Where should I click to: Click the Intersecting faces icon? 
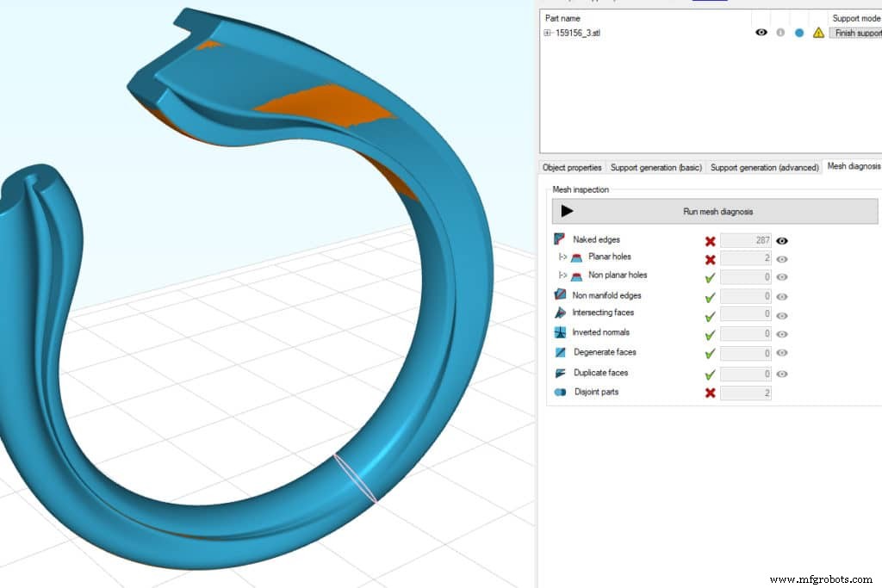(x=561, y=313)
